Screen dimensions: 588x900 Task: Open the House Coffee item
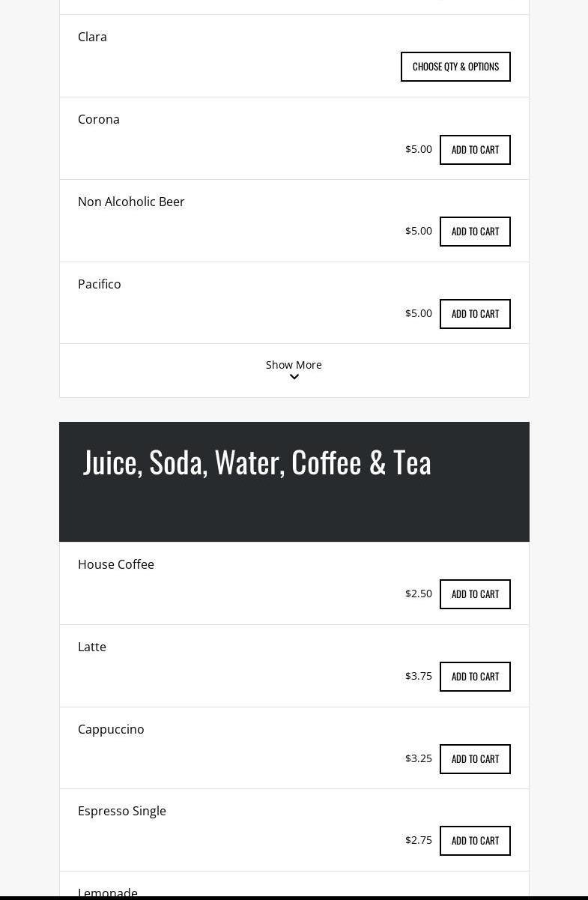pyautogui.click(x=116, y=564)
